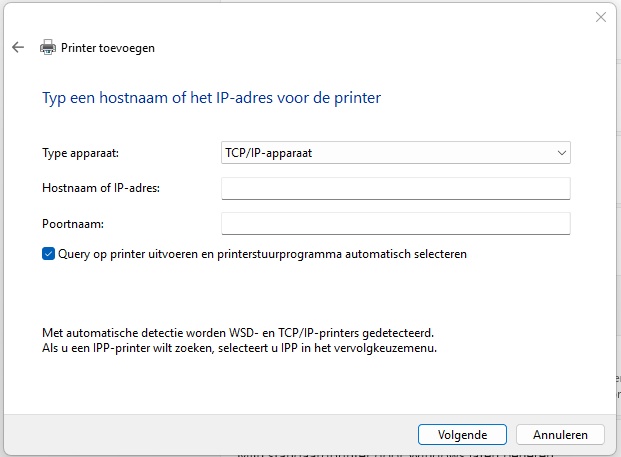Click the back arrow in the wizard header
The image size is (621, 457).
point(18,47)
